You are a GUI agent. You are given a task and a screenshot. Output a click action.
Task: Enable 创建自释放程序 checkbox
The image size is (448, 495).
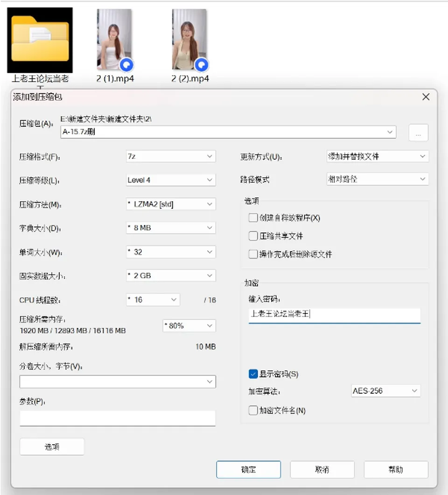point(253,218)
